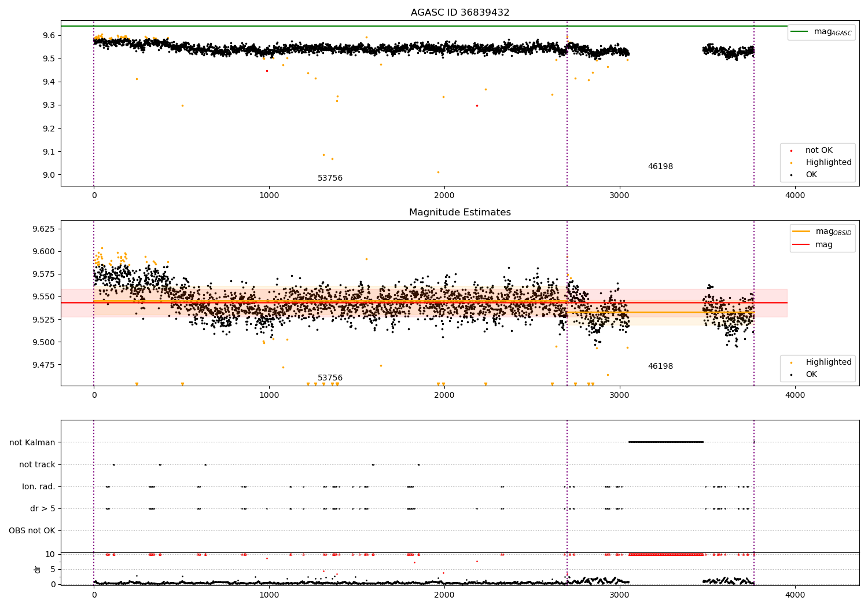Click the 9.525 y-axis tick label
The width and height of the screenshot is (868, 608).
pos(43,320)
